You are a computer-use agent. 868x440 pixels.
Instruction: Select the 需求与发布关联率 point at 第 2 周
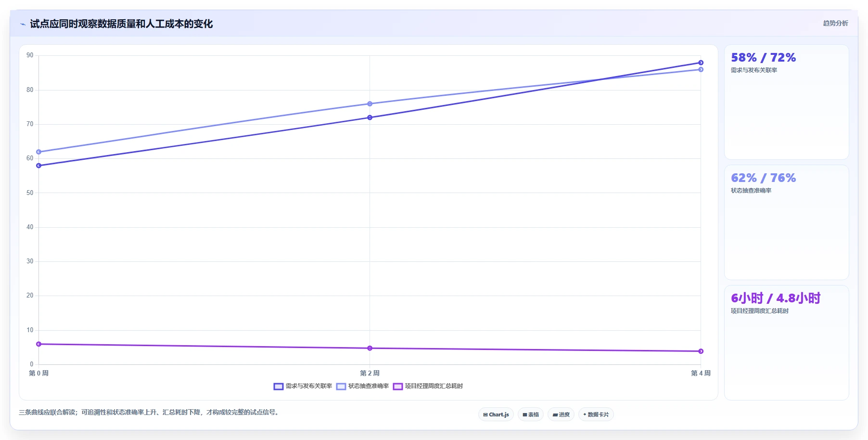370,117
